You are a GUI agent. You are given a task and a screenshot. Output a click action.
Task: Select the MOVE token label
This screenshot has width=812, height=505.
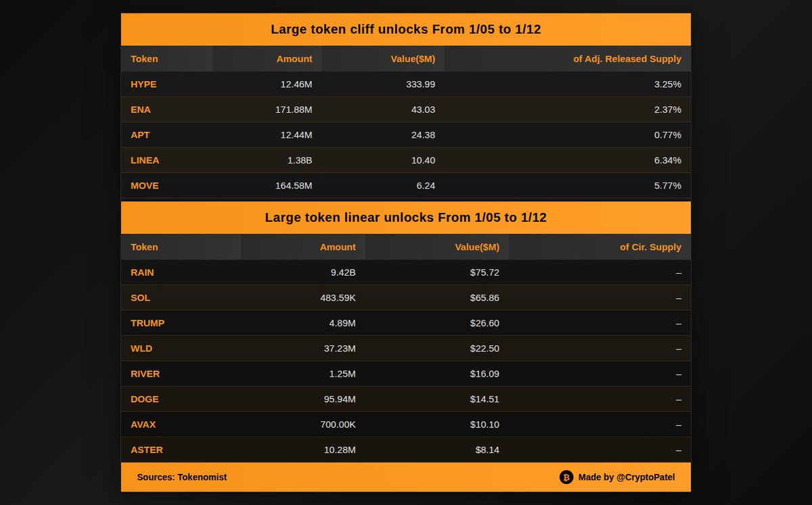tap(144, 185)
